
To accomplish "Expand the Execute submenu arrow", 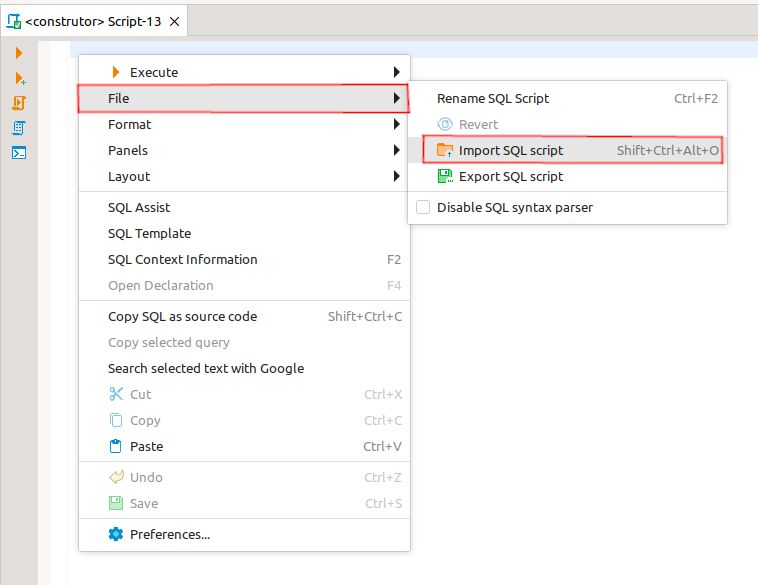I will point(397,72).
